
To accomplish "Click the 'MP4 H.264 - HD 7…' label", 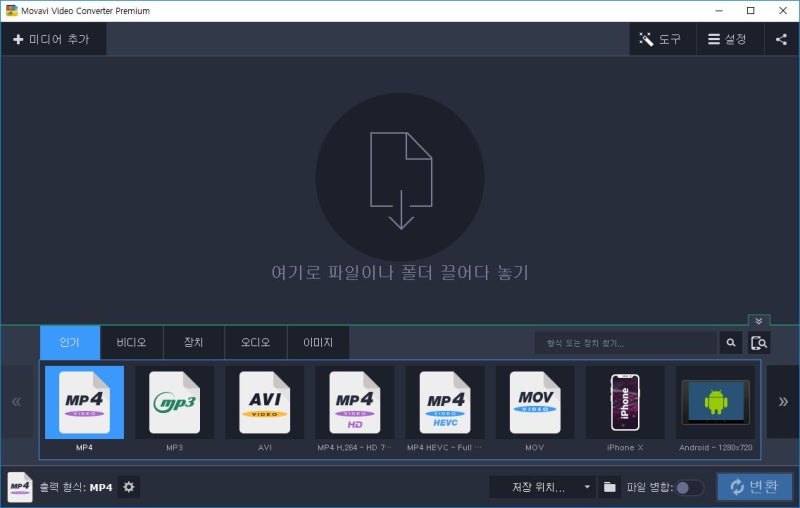I will (x=355, y=448).
